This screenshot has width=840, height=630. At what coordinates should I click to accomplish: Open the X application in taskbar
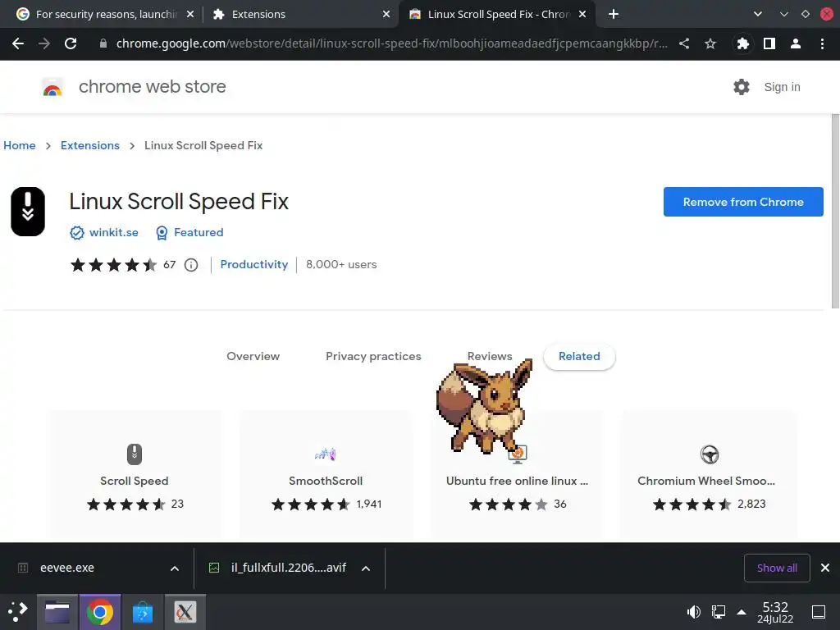[185, 612]
